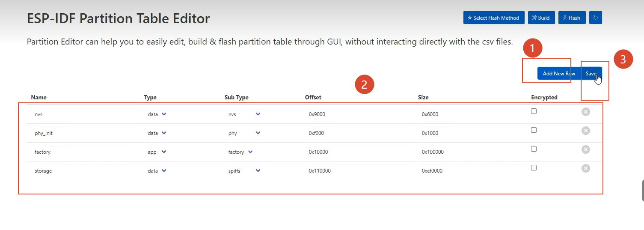The width and height of the screenshot is (644, 230).
Task: Enable encryption for nvs partition
Action: [534, 111]
